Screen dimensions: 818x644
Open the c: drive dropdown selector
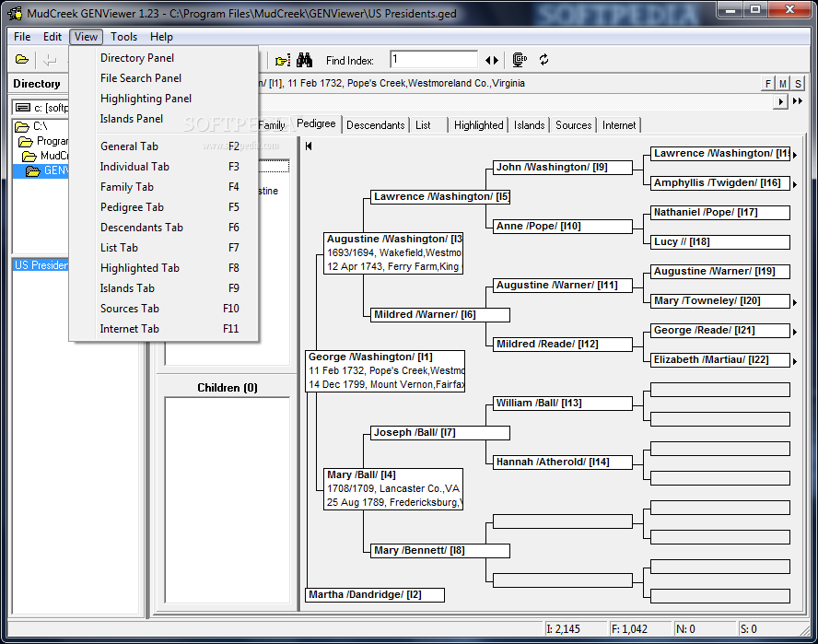coord(41,108)
